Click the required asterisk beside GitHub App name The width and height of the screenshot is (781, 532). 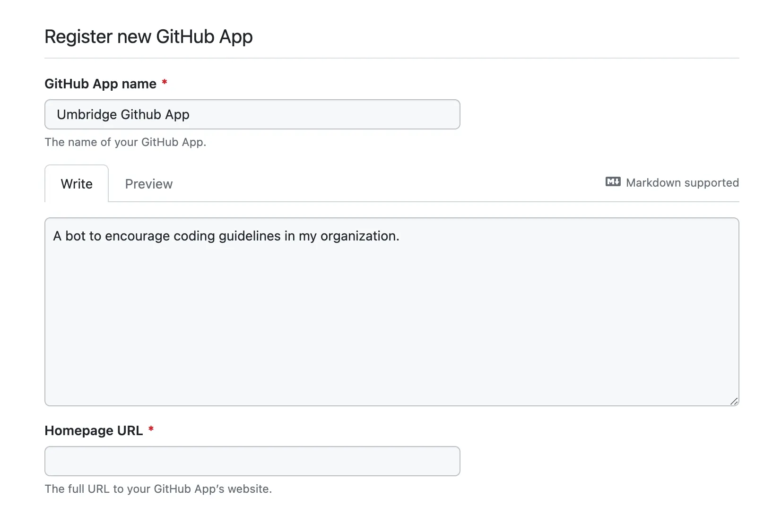coord(164,83)
